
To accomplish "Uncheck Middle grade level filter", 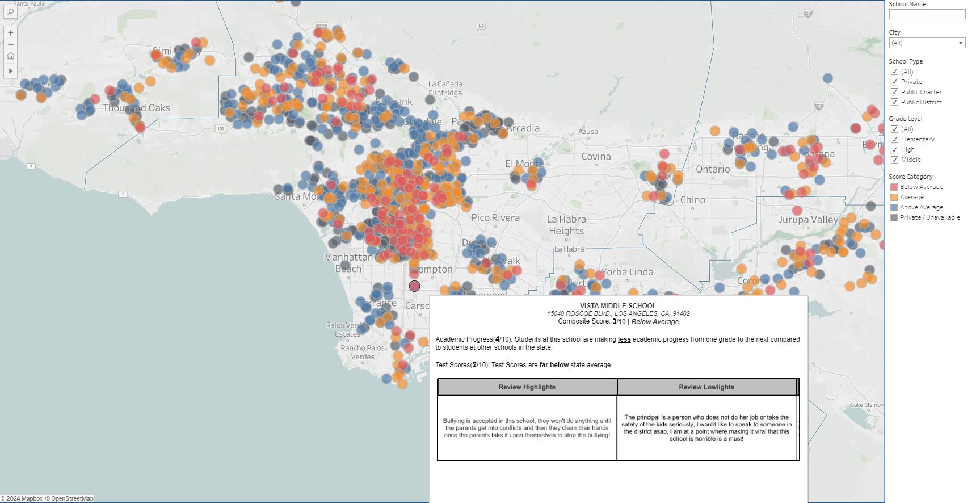I will click(x=894, y=160).
